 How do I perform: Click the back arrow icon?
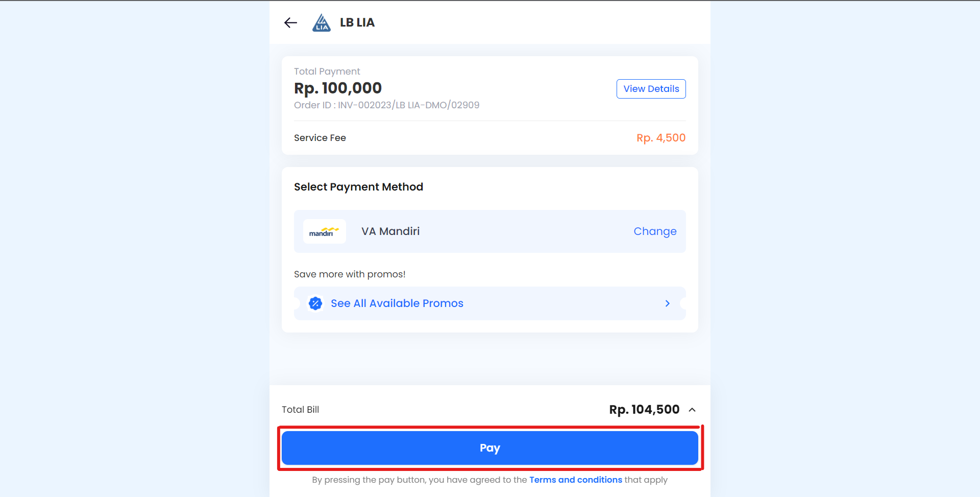click(x=290, y=22)
